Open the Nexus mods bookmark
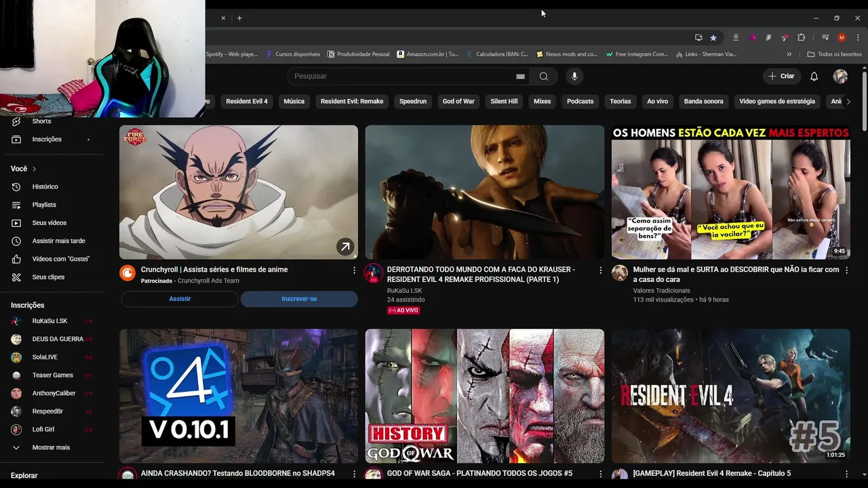 point(567,54)
